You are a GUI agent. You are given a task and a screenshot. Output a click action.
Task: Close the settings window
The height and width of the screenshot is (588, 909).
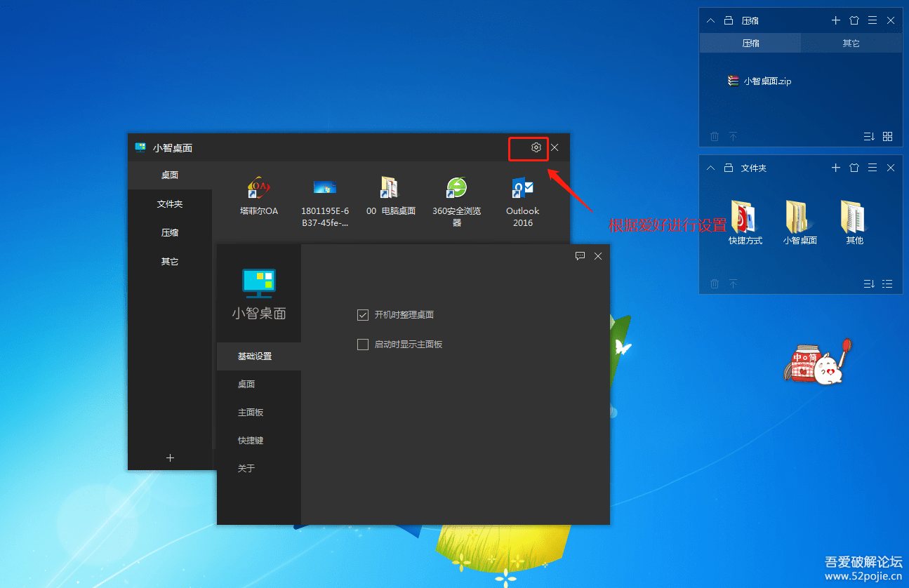point(598,256)
